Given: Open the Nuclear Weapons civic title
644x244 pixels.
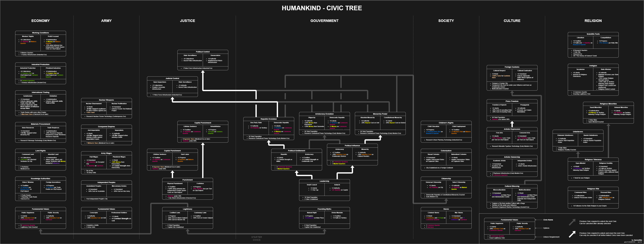Looking at the screenshot, I should click(x=106, y=100).
